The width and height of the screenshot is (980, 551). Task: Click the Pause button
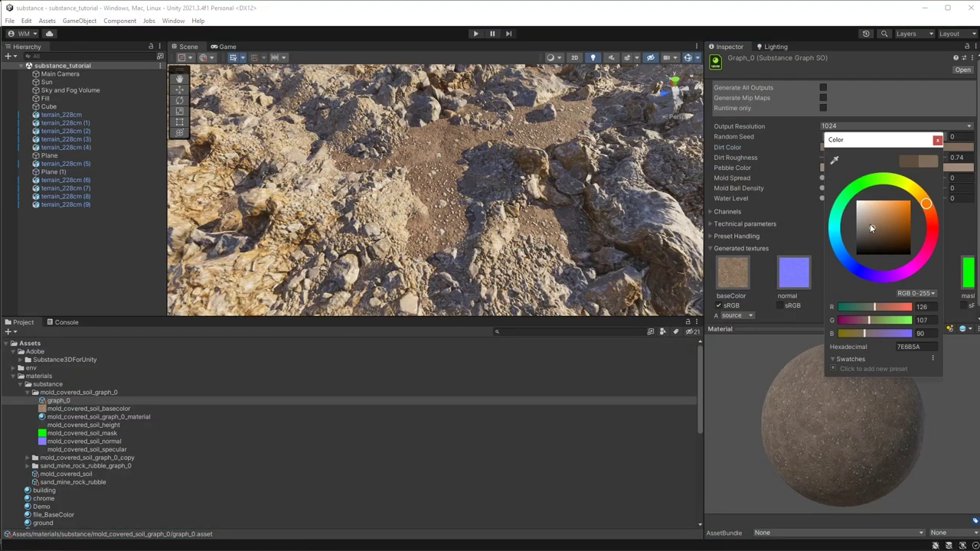[x=492, y=34]
